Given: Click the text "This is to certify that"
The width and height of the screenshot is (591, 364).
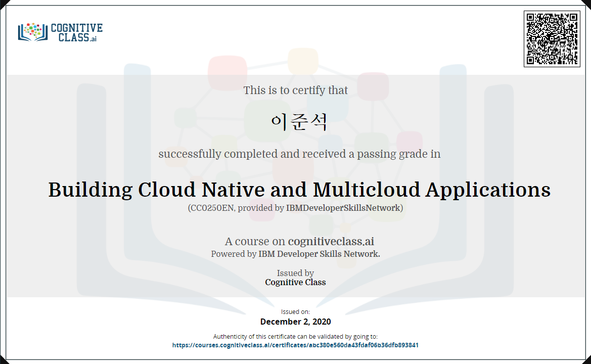Looking at the screenshot, I should (295, 90).
